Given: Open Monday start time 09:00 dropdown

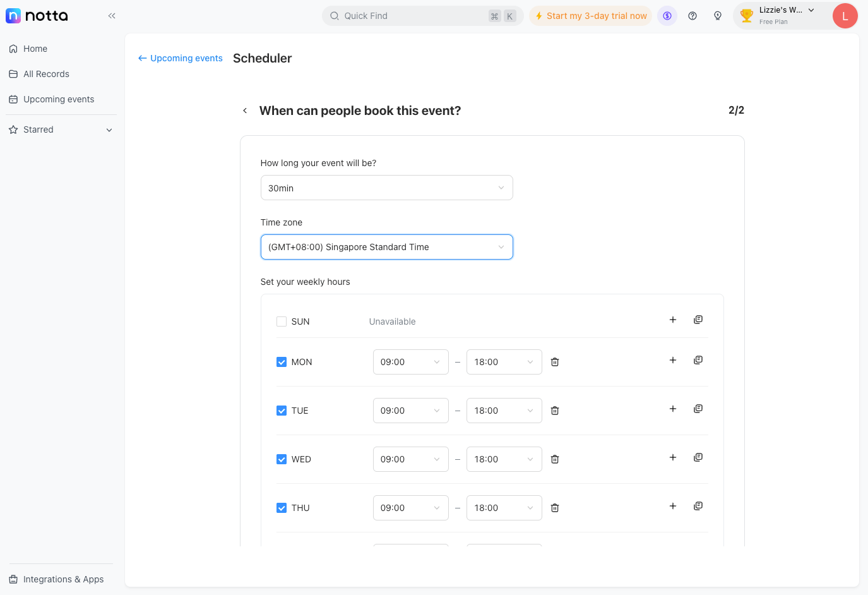Looking at the screenshot, I should point(410,362).
